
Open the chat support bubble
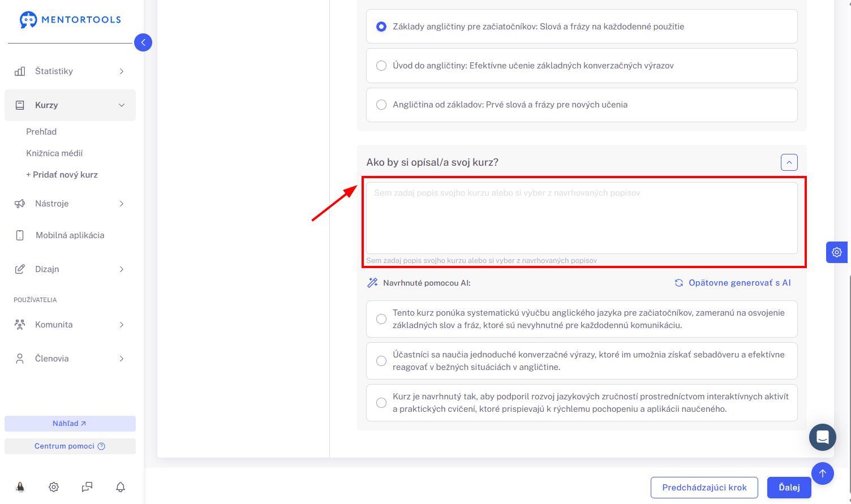tap(823, 437)
